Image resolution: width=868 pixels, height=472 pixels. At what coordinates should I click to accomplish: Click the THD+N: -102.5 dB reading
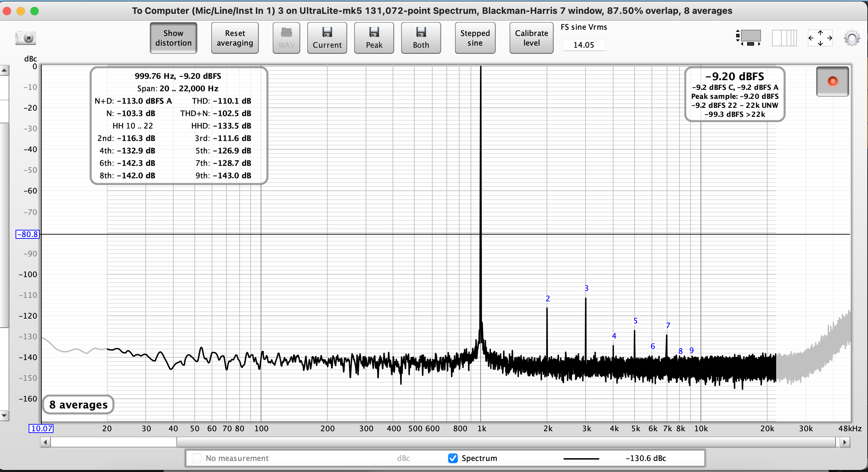pyautogui.click(x=215, y=113)
